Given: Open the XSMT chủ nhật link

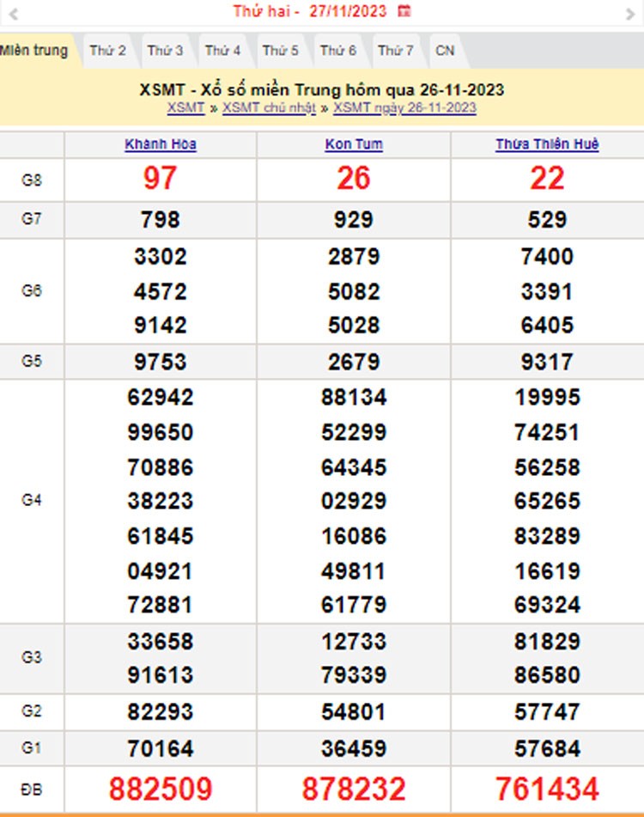Looking at the screenshot, I should tap(269, 107).
